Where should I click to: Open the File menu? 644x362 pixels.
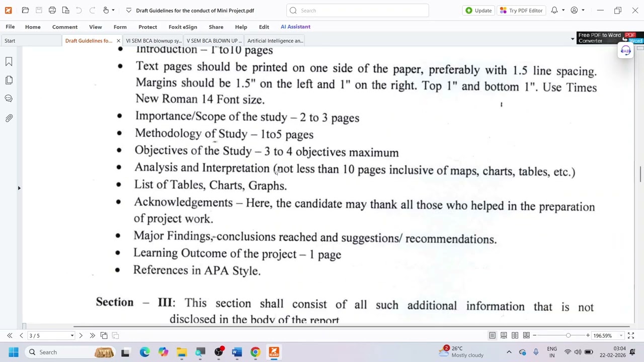click(10, 27)
